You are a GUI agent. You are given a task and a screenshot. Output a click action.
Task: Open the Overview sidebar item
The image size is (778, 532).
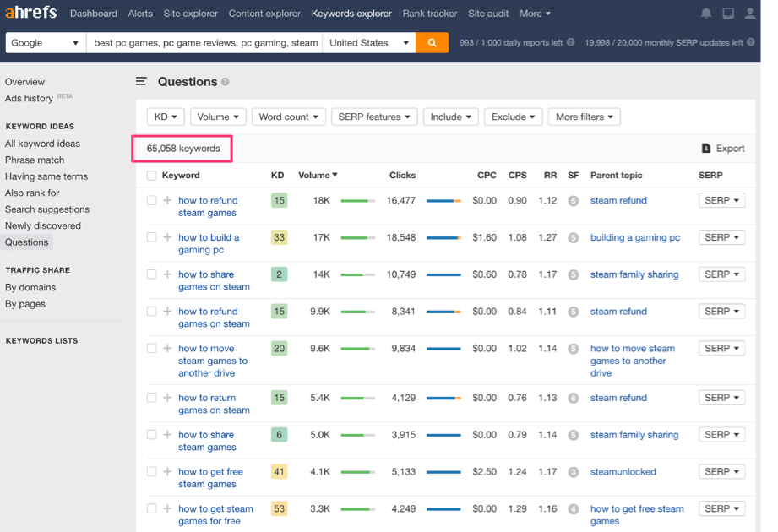click(x=24, y=82)
